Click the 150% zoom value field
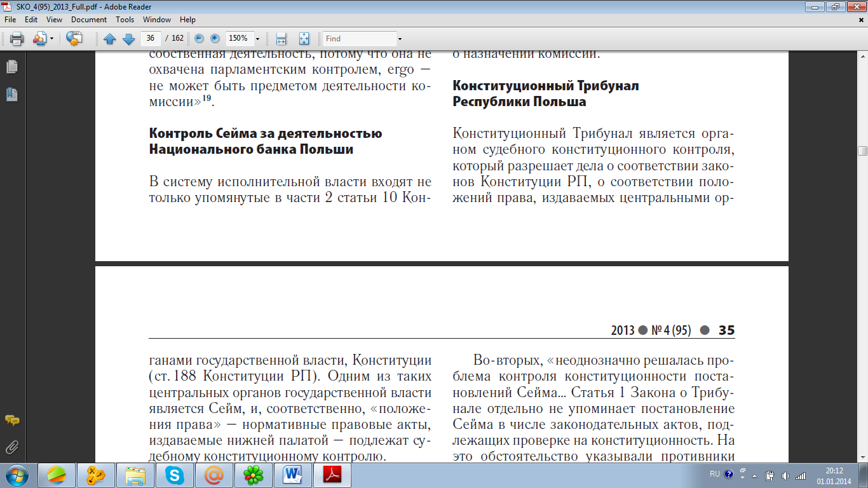The width and height of the screenshot is (868, 488). 239,39
